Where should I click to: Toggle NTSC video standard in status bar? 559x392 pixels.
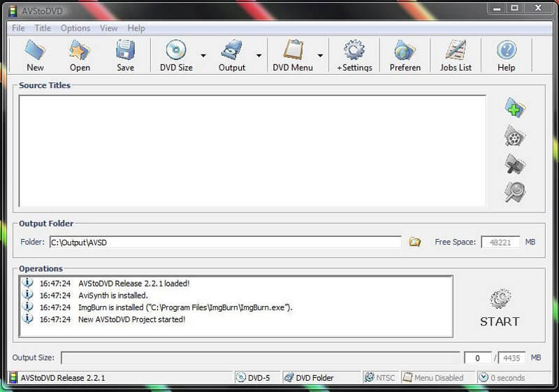click(x=379, y=378)
